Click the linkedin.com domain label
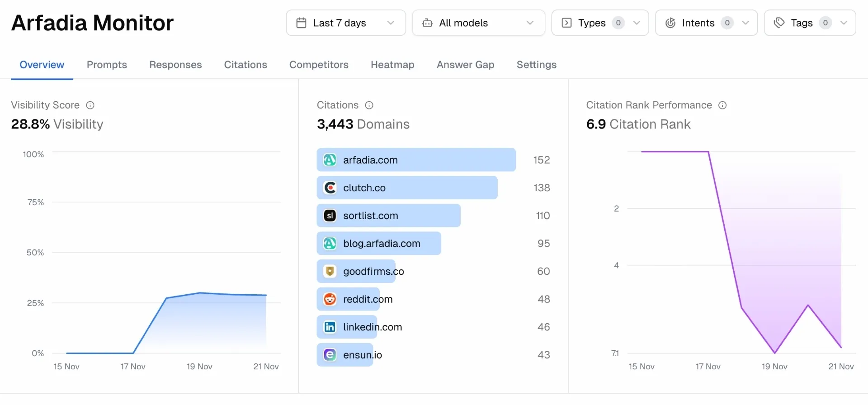Screen dimensions: 868x405 tap(373, 327)
